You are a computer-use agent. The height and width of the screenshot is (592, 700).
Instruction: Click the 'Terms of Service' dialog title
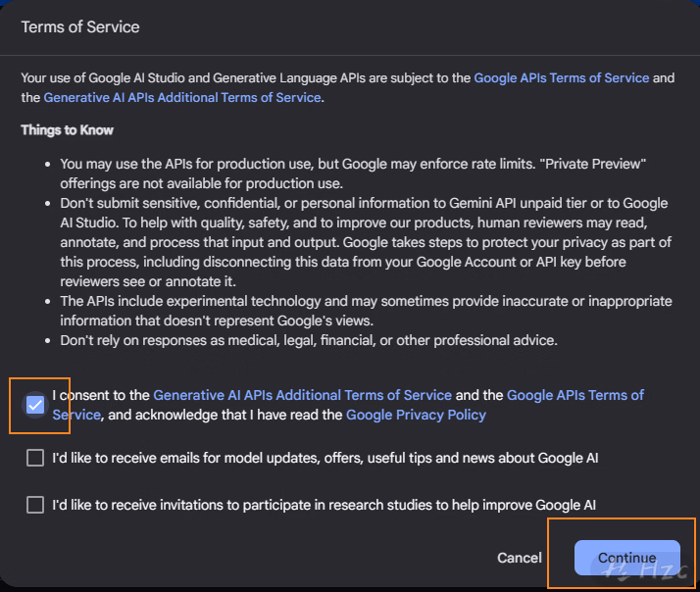[x=80, y=26]
